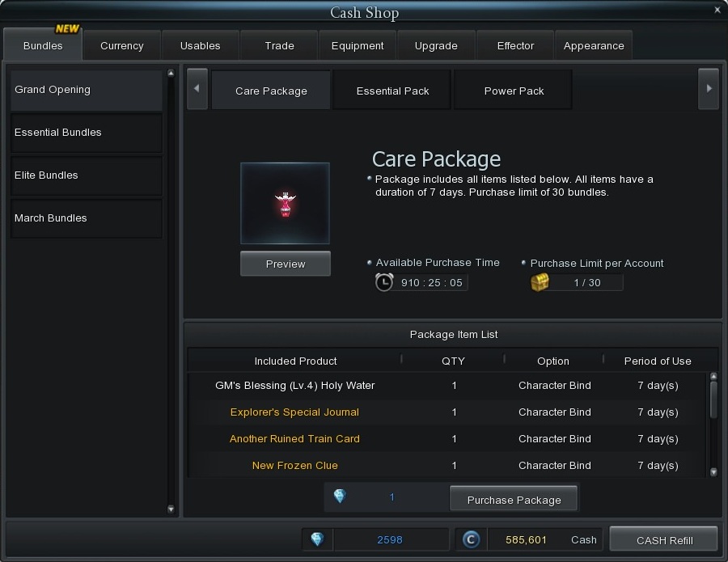The height and width of the screenshot is (562, 728).
Task: Click the clock icon beside purchase time
Action: (384, 282)
